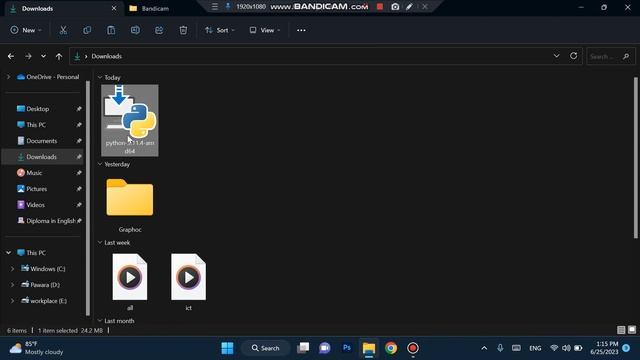
Task: Open the three-dot See more menu
Action: click(x=301, y=30)
